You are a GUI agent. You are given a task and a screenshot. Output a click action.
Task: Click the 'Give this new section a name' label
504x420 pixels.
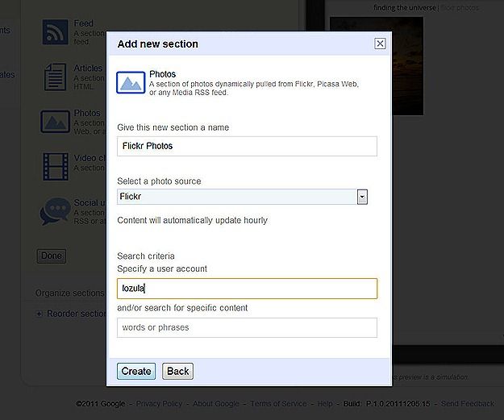pos(173,127)
